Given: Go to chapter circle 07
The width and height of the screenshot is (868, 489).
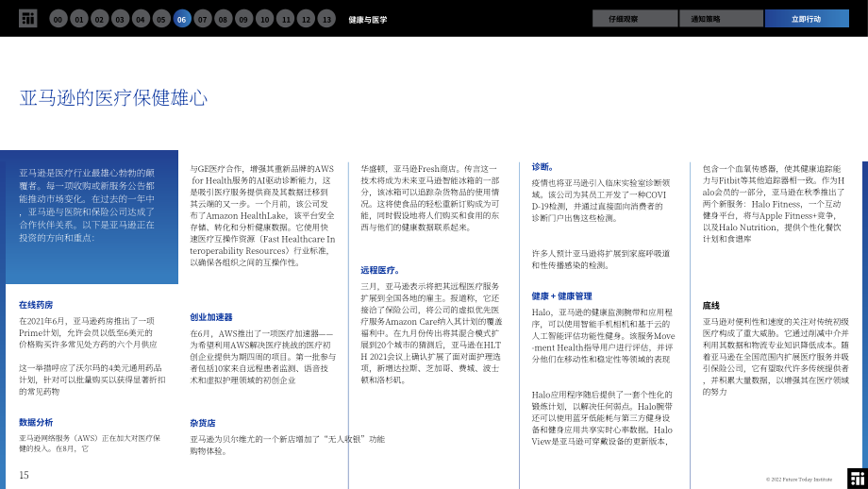Looking at the screenshot, I should pos(203,19).
